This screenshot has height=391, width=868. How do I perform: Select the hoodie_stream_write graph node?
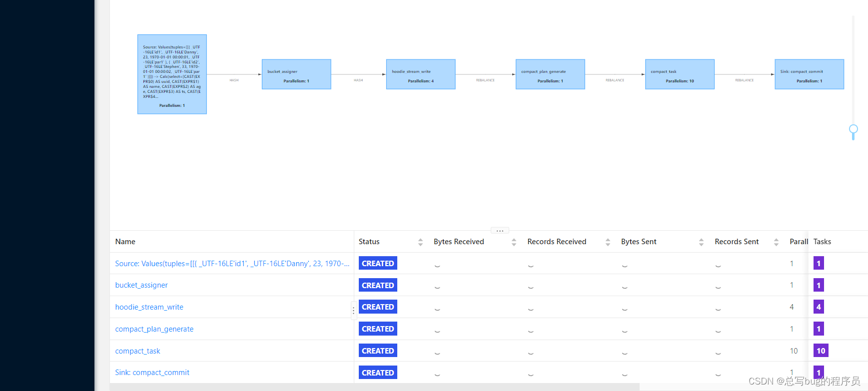point(421,74)
